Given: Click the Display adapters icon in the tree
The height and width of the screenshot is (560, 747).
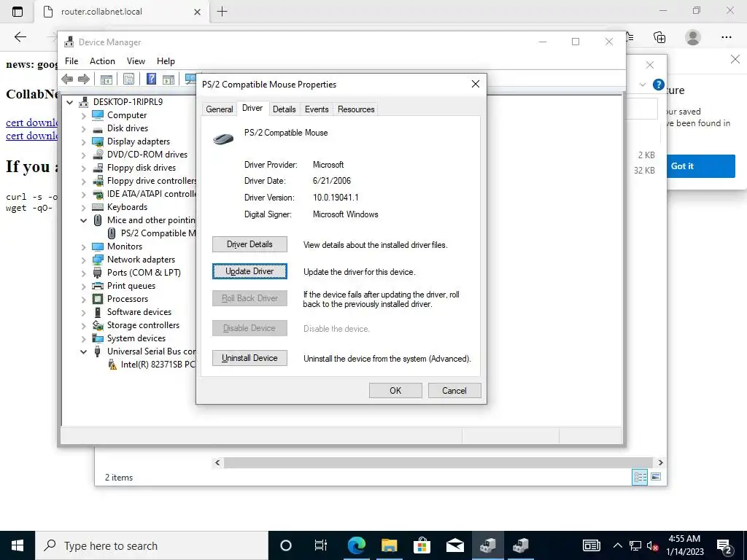Looking at the screenshot, I should (98, 141).
